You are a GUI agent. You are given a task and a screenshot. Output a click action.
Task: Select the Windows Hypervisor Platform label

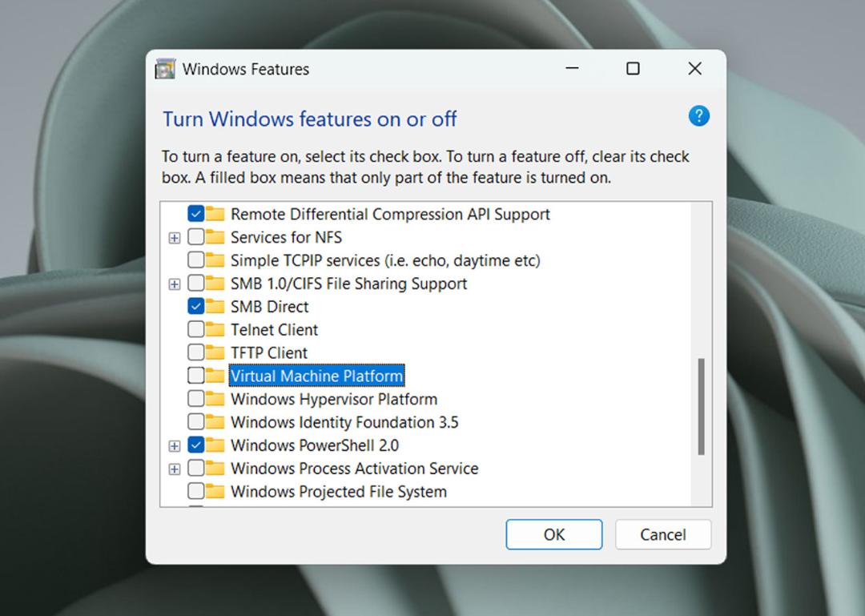click(334, 399)
